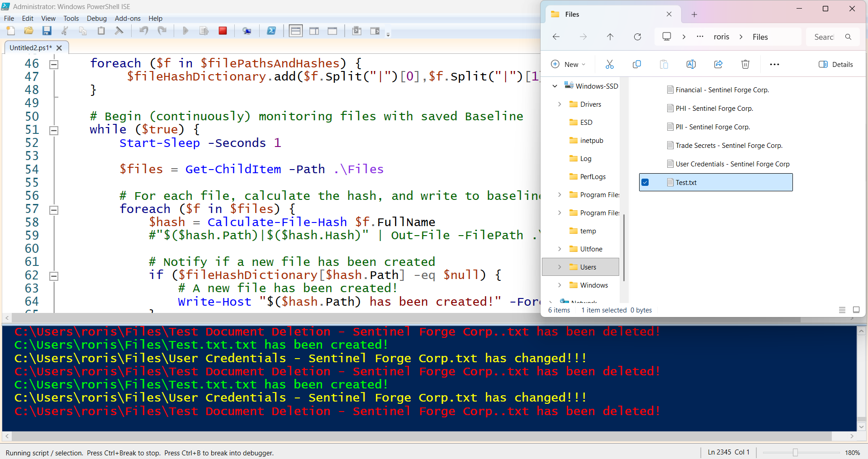Click the Share icon in Explorer toolbar
Image resolution: width=868 pixels, height=459 pixels.
click(718, 64)
